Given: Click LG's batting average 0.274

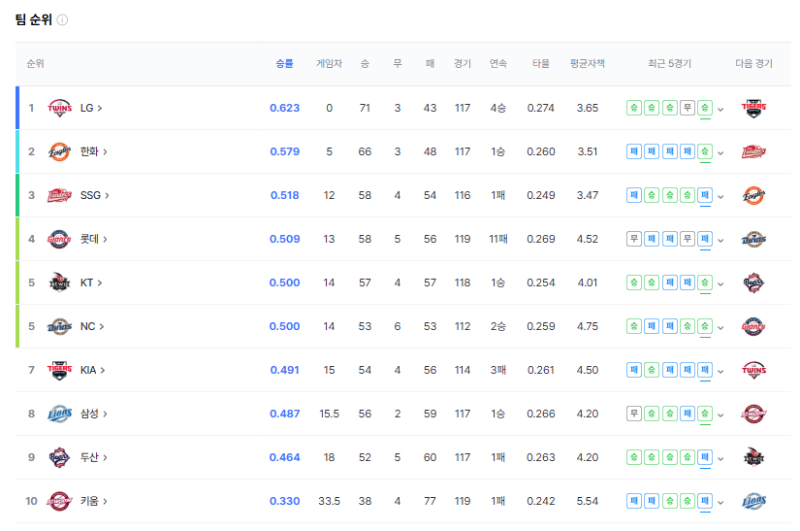Looking at the screenshot, I should (541, 108).
